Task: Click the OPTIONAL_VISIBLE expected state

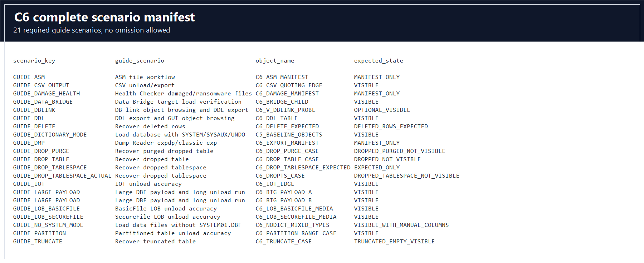Action: pos(382,110)
